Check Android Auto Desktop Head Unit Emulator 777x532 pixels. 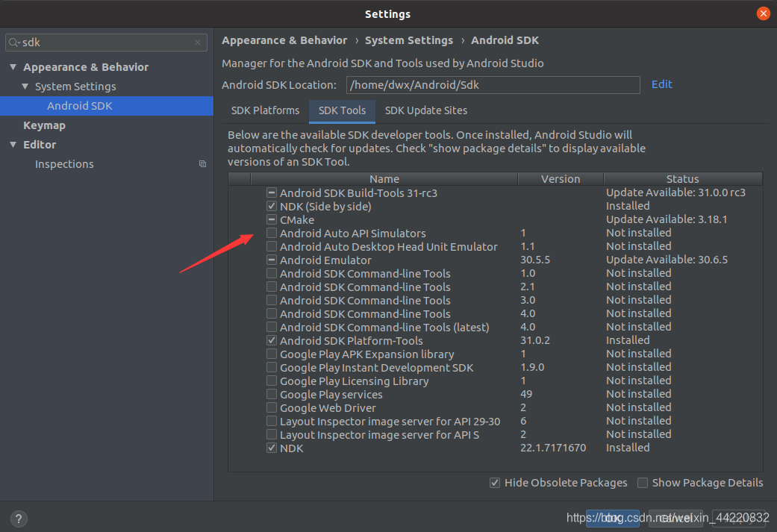tap(272, 246)
